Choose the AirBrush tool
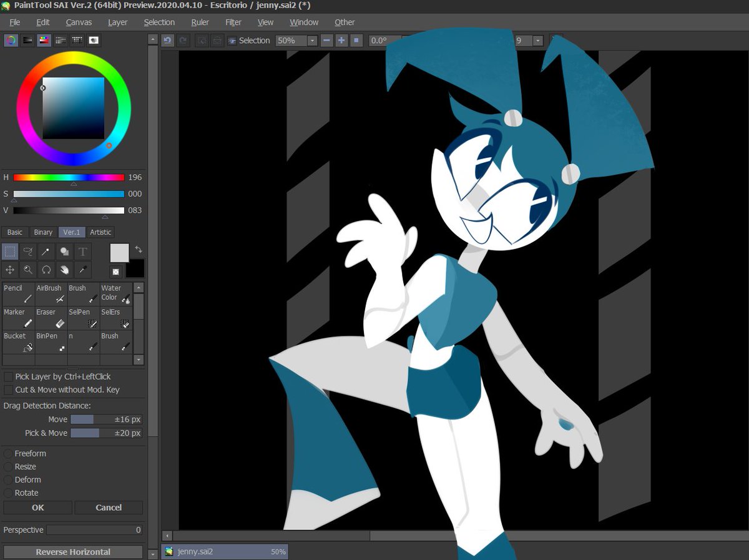This screenshot has width=749, height=560. pos(51,294)
